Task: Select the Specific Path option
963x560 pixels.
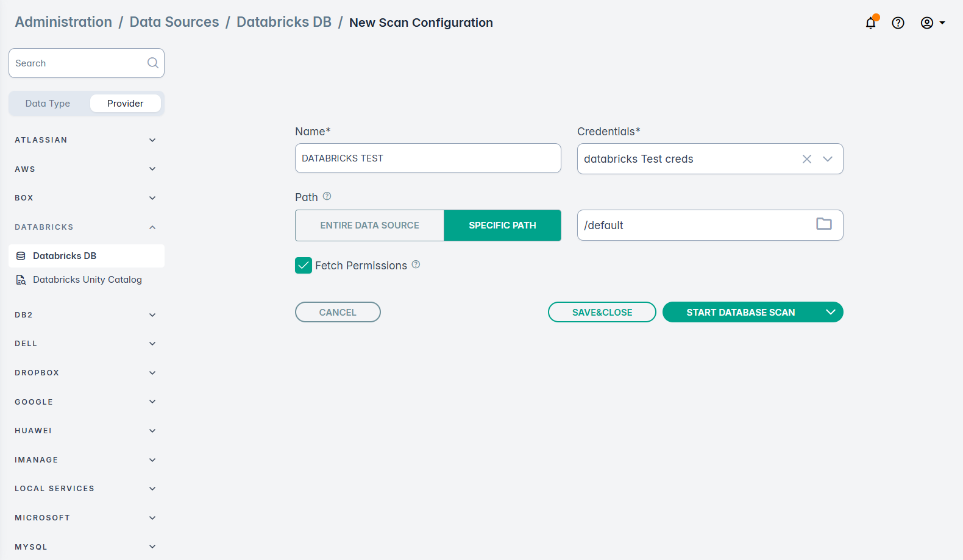Action: (x=502, y=225)
